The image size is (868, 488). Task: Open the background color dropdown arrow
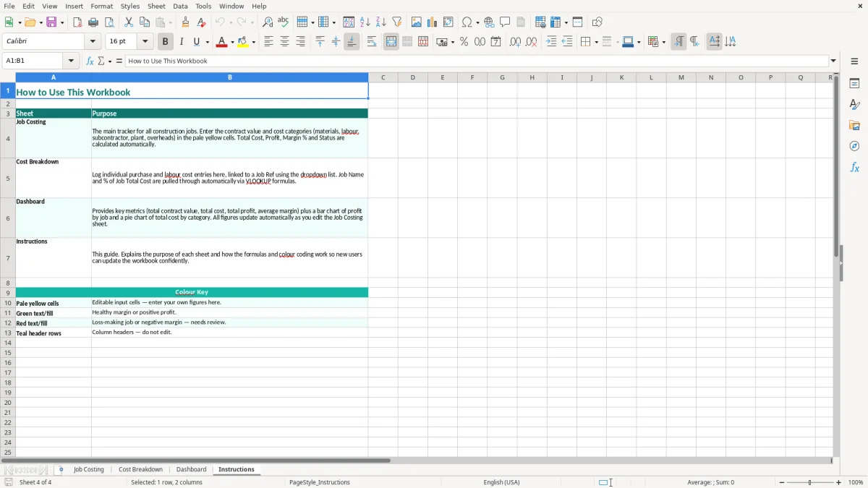point(254,42)
